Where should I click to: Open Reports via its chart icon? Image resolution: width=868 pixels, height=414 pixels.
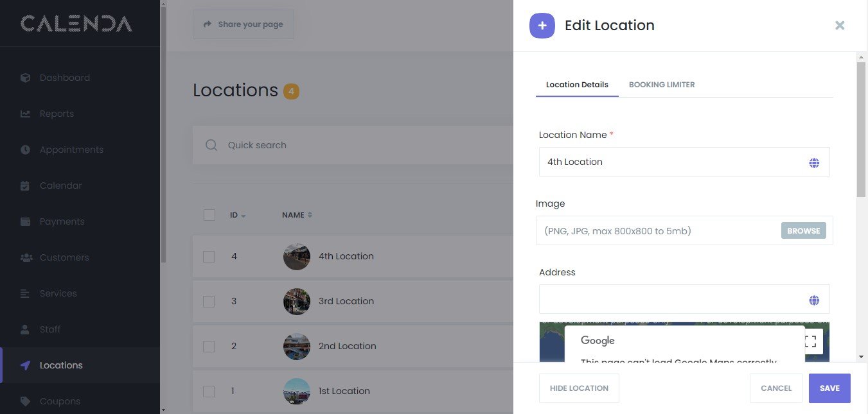click(x=26, y=114)
